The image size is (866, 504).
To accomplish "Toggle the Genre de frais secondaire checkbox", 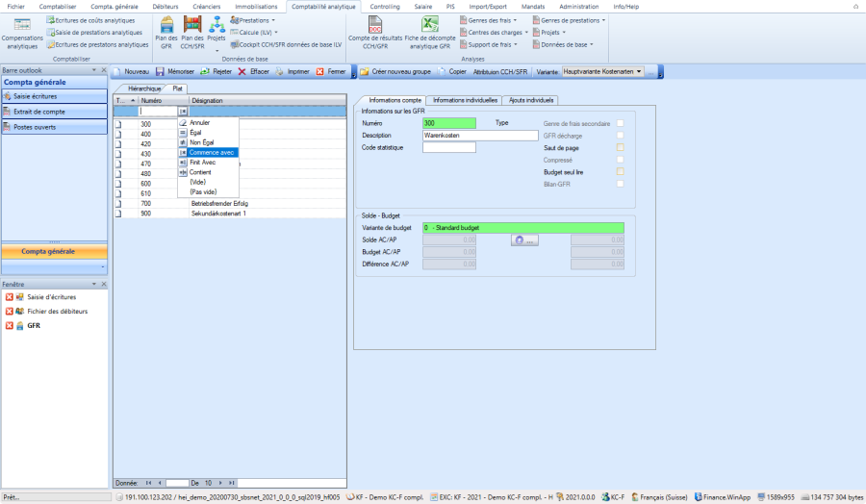I will [x=621, y=123].
